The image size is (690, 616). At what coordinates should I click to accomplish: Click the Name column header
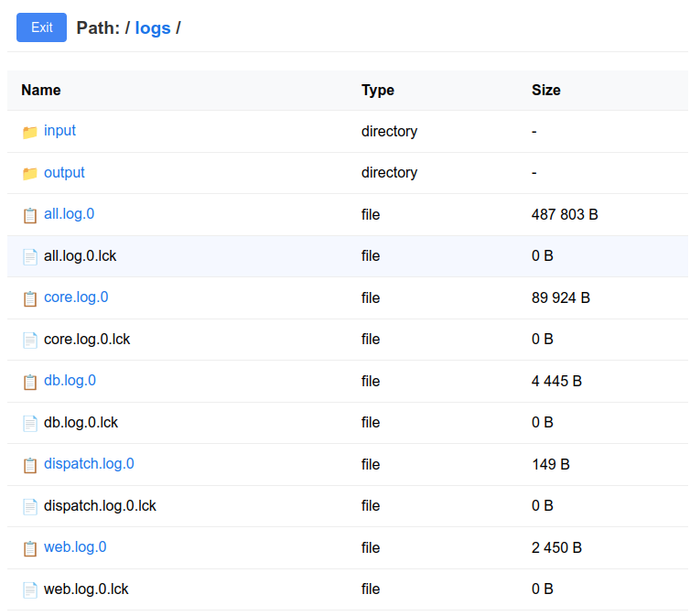[41, 90]
